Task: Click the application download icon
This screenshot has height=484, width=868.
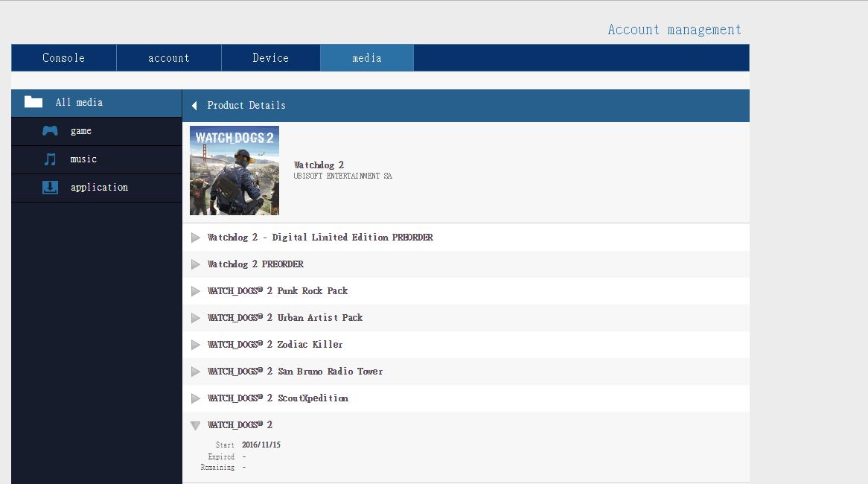Action: (x=50, y=187)
